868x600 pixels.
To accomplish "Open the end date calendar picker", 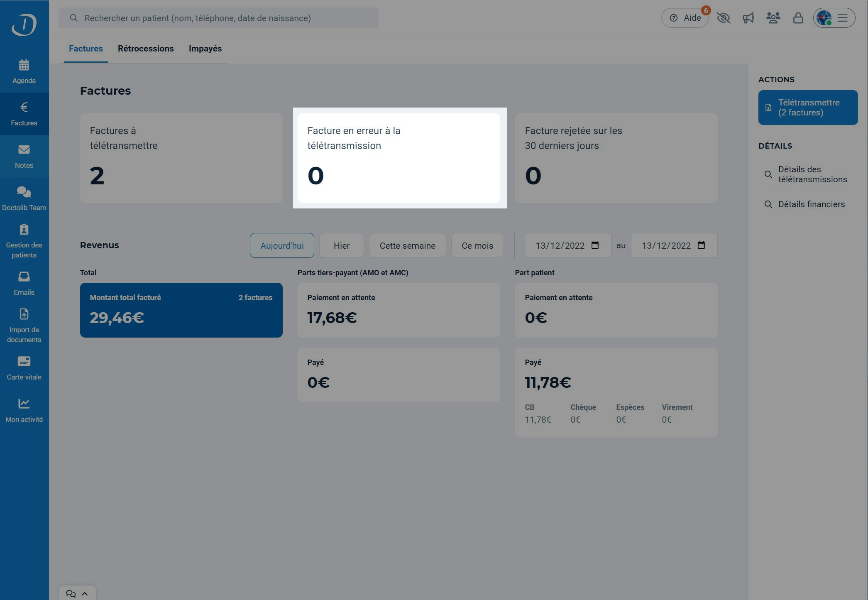I will 701,245.
